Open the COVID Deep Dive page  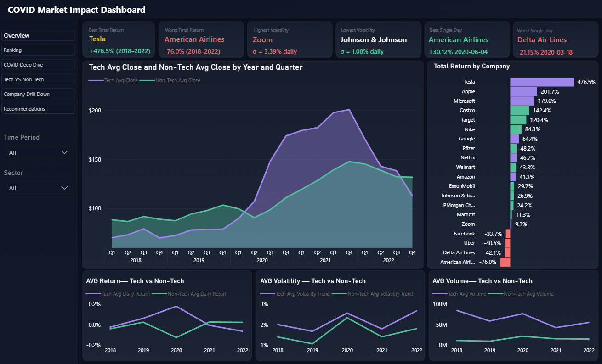click(x=38, y=65)
